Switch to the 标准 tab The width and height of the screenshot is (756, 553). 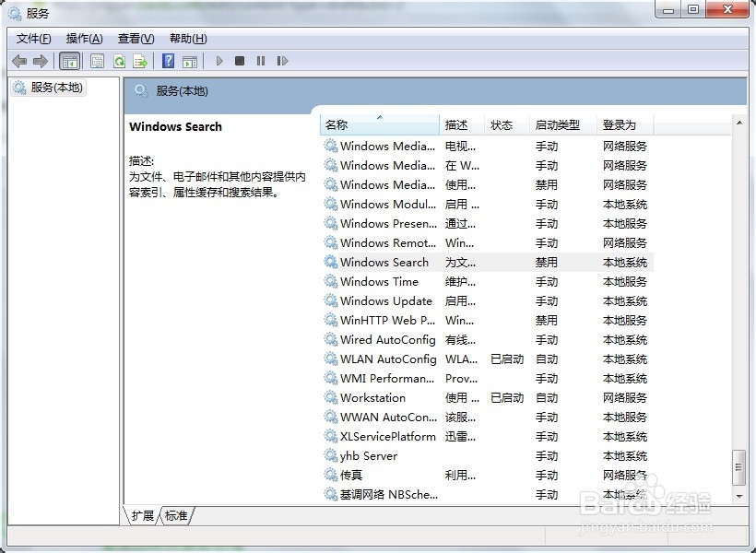(x=176, y=516)
